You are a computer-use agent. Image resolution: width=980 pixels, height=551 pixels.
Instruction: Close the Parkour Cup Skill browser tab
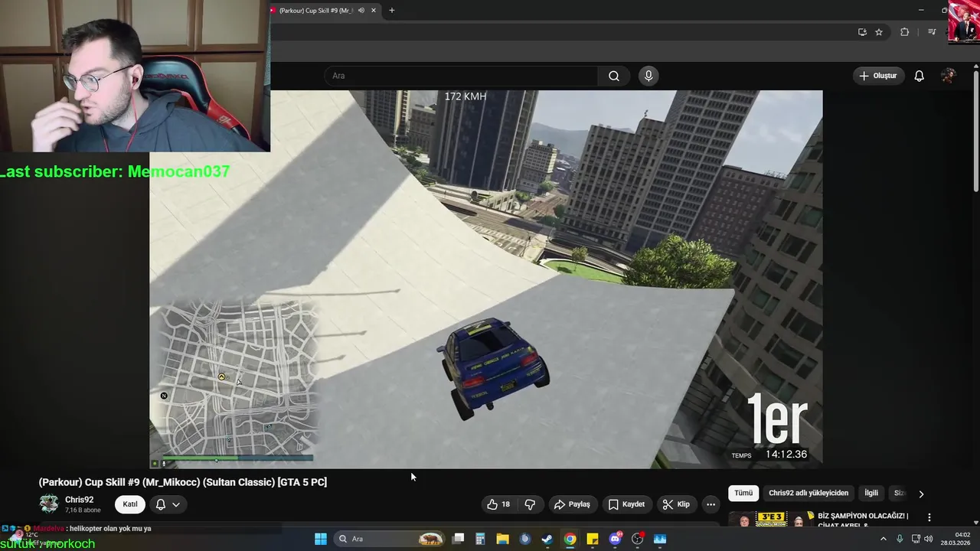(374, 11)
